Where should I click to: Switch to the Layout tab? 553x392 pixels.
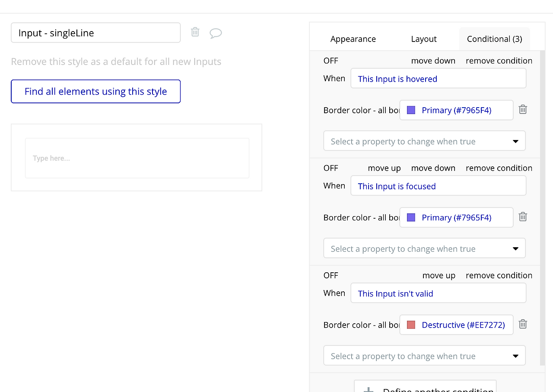[424, 39]
